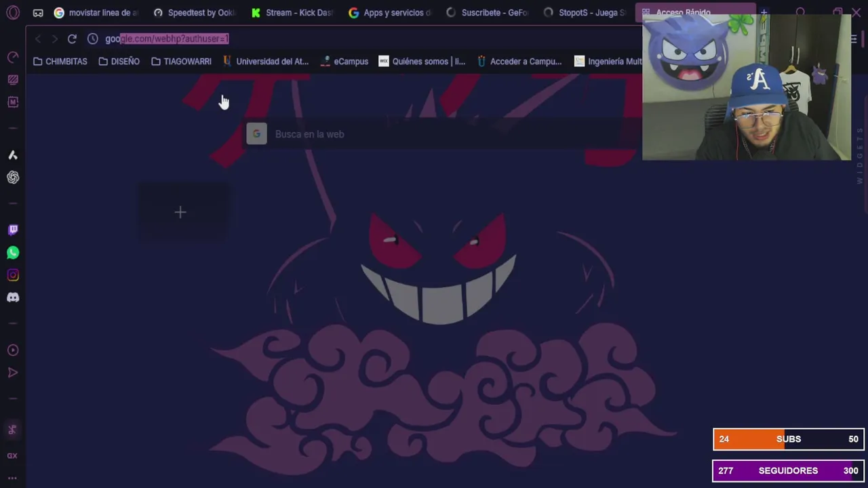Open the Aria AI sidebar icon
This screenshot has width=868, height=488.
coord(13,155)
